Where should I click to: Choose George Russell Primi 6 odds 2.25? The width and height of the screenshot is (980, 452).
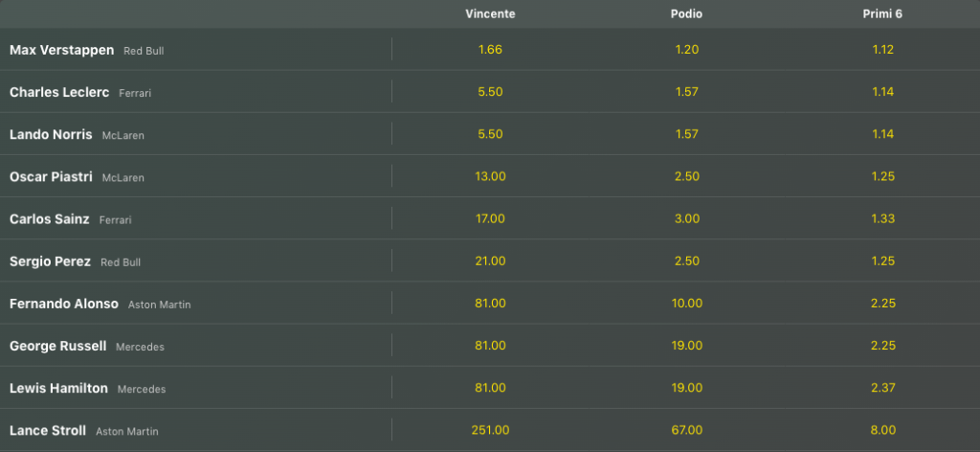coord(882,346)
